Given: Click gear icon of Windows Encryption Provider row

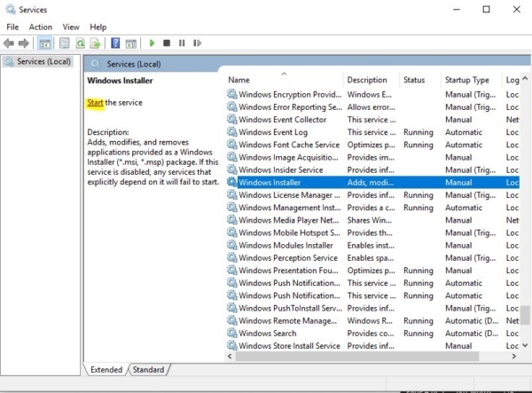Looking at the screenshot, I should coord(231,94).
